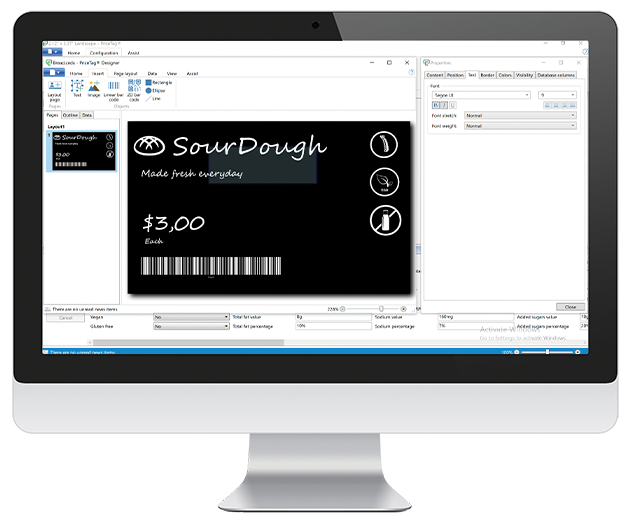The width and height of the screenshot is (630, 525).
Task: Open the Colors tab in Properties
Action: click(x=505, y=75)
